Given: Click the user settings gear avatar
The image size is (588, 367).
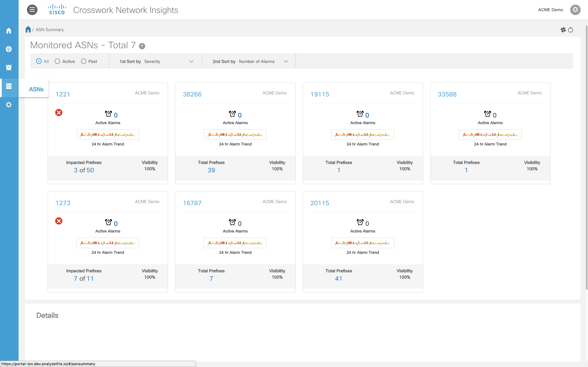Looking at the screenshot, I should (x=575, y=10).
